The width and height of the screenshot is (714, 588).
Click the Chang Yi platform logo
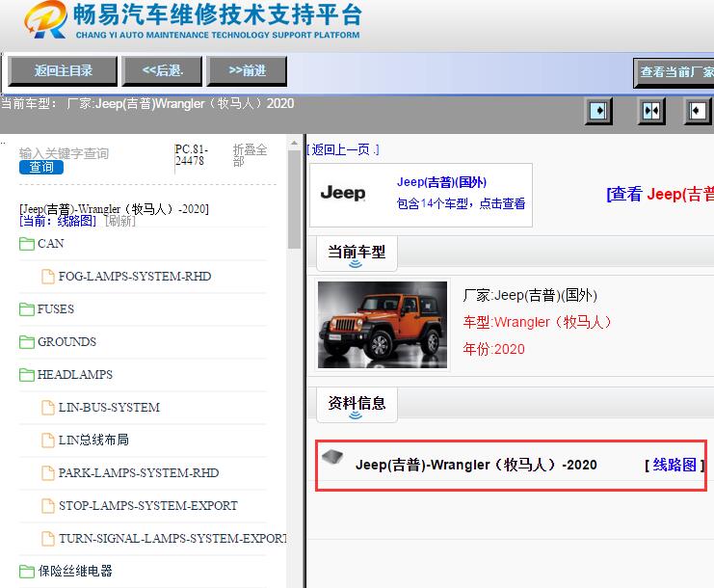click(x=45, y=19)
